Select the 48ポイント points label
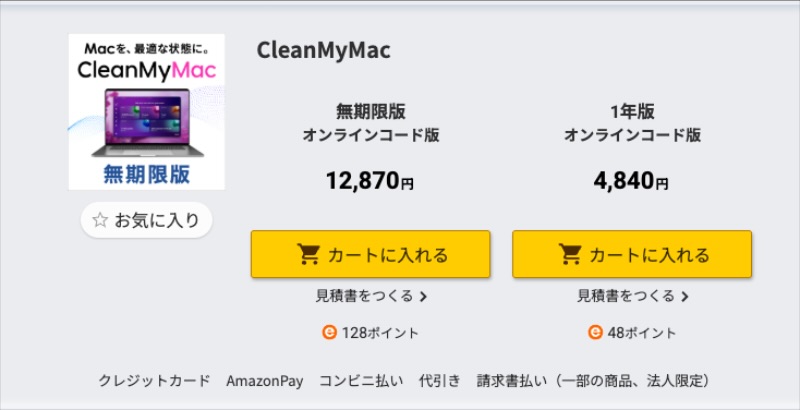 point(641,333)
